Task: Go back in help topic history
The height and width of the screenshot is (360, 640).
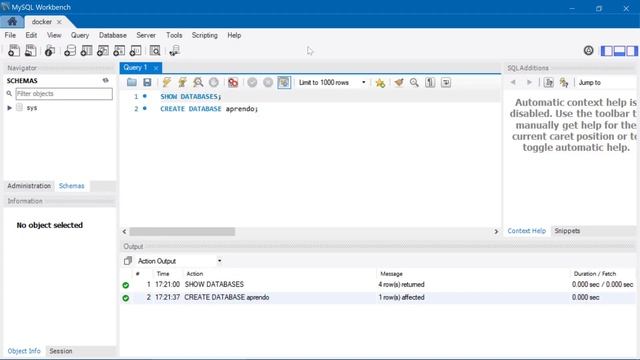Action: 513,82
